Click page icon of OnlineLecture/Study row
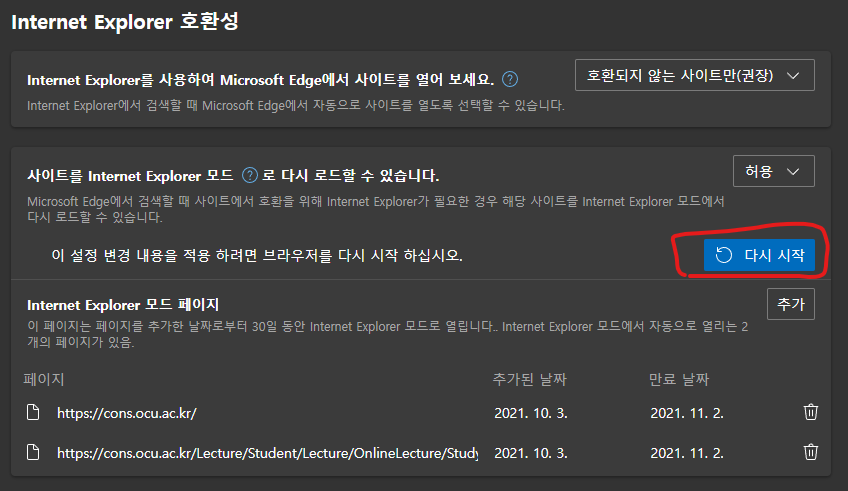 (34, 452)
